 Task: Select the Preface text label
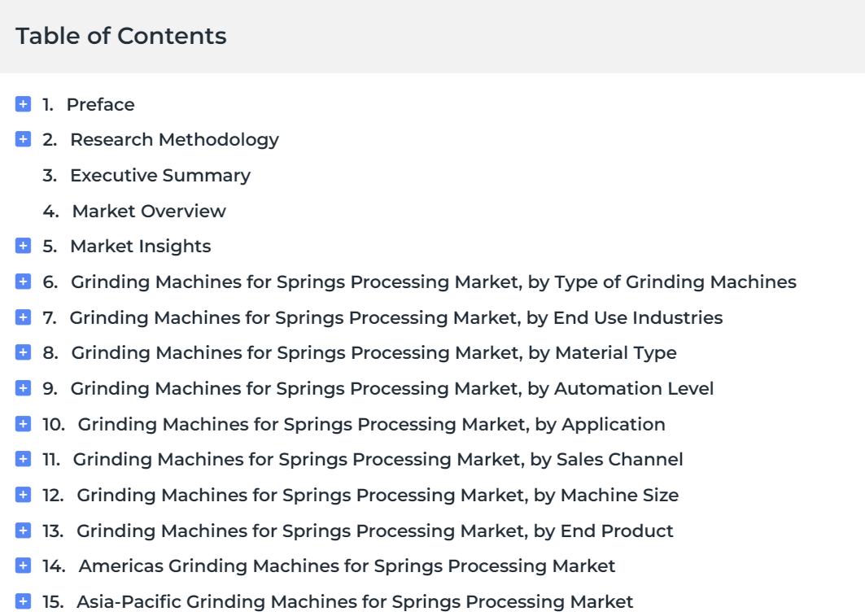100,104
